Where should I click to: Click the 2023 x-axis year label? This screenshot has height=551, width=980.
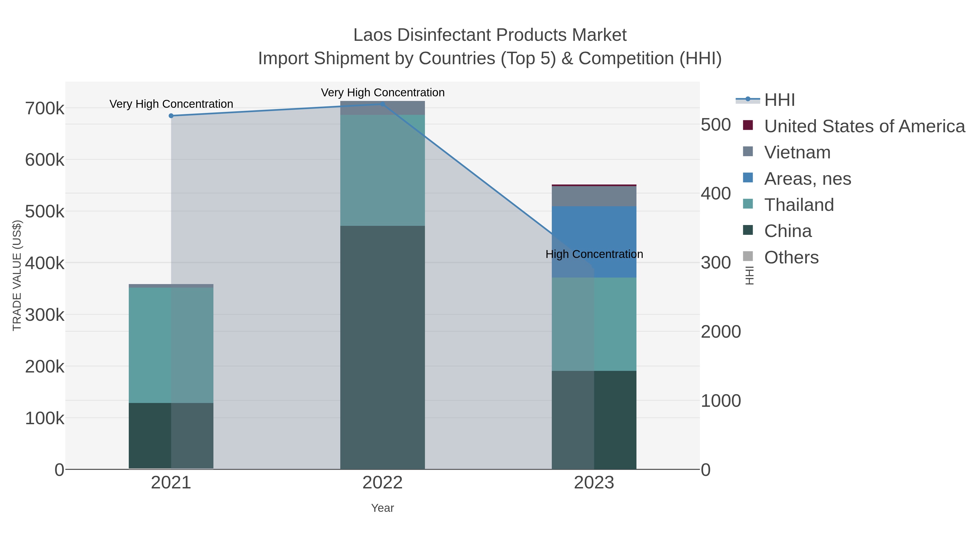pos(594,483)
